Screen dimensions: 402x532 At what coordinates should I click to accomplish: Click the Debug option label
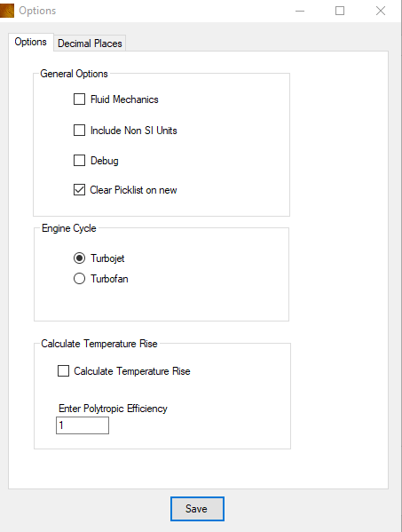coord(105,161)
